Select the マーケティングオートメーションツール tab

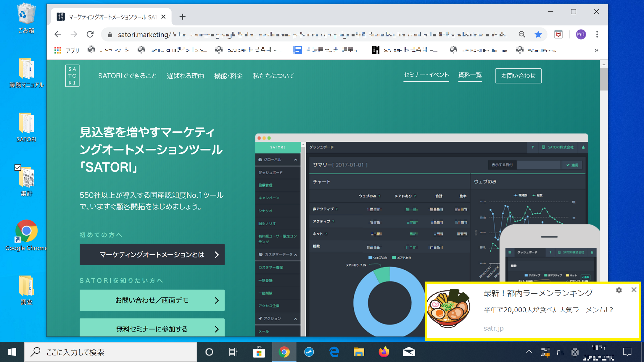point(111,17)
